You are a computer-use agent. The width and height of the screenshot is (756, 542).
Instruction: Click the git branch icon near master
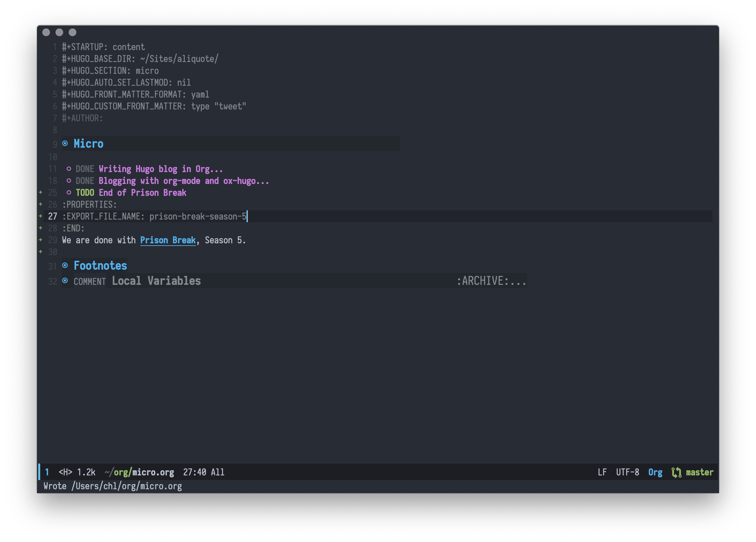(x=677, y=472)
